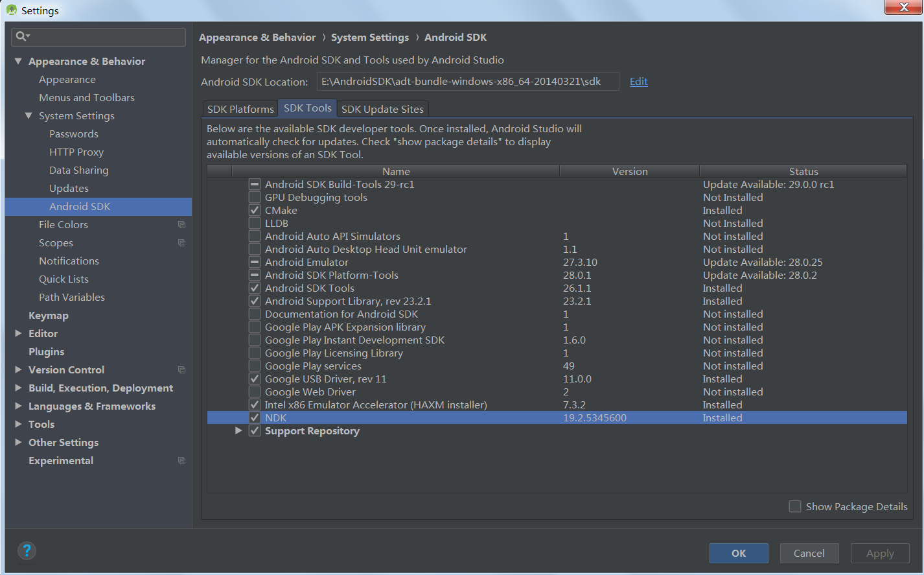Check the GPU Debugging tools checkbox
This screenshot has width=924, height=575.
255,198
